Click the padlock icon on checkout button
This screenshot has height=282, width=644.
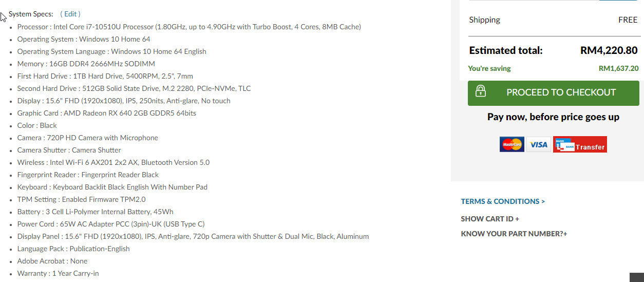(481, 91)
